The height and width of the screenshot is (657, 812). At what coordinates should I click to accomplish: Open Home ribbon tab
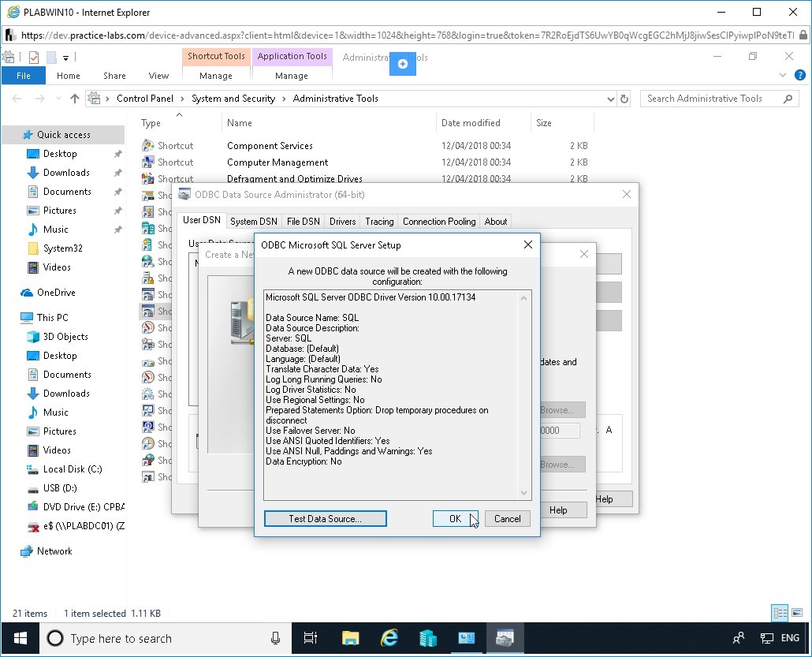pyautogui.click(x=69, y=76)
